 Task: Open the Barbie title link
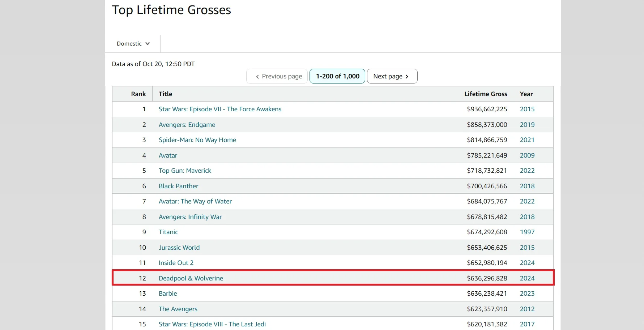(x=168, y=293)
